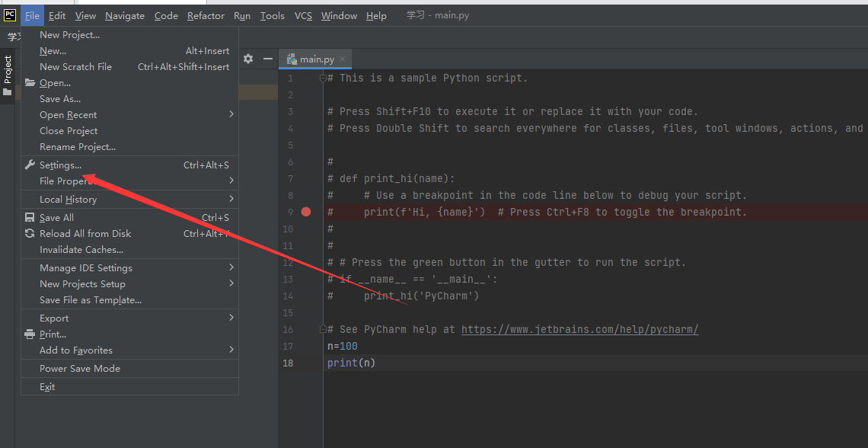This screenshot has height=448, width=868.
Task: Close the main.py tab
Action: click(343, 59)
